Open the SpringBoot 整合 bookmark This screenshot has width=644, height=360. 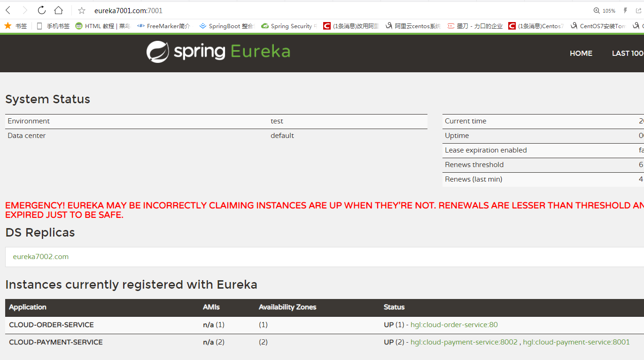point(226,26)
